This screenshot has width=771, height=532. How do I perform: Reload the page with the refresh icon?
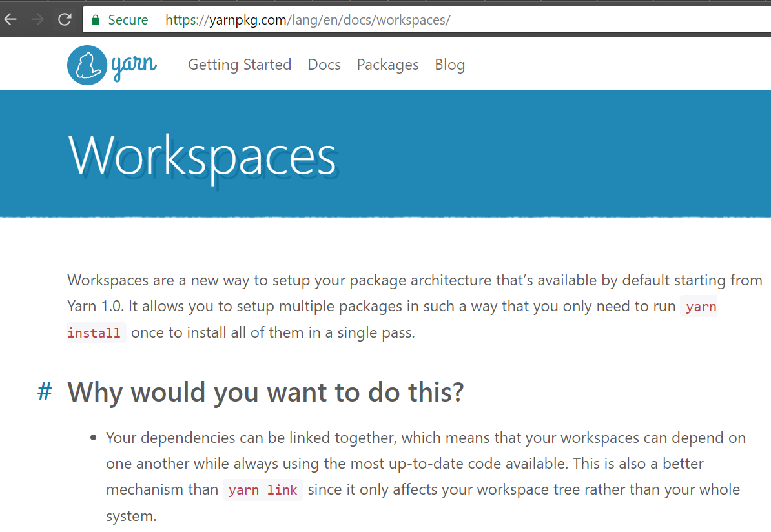point(65,19)
